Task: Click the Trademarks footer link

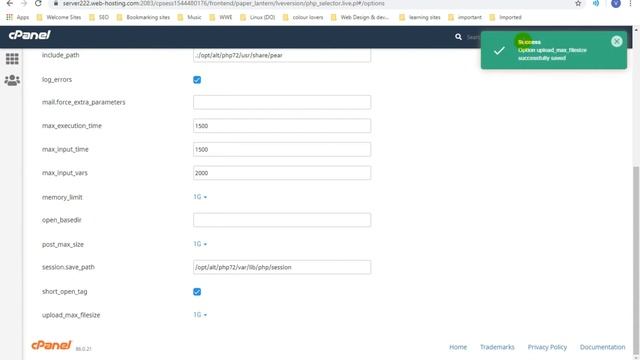Action: pos(497,347)
